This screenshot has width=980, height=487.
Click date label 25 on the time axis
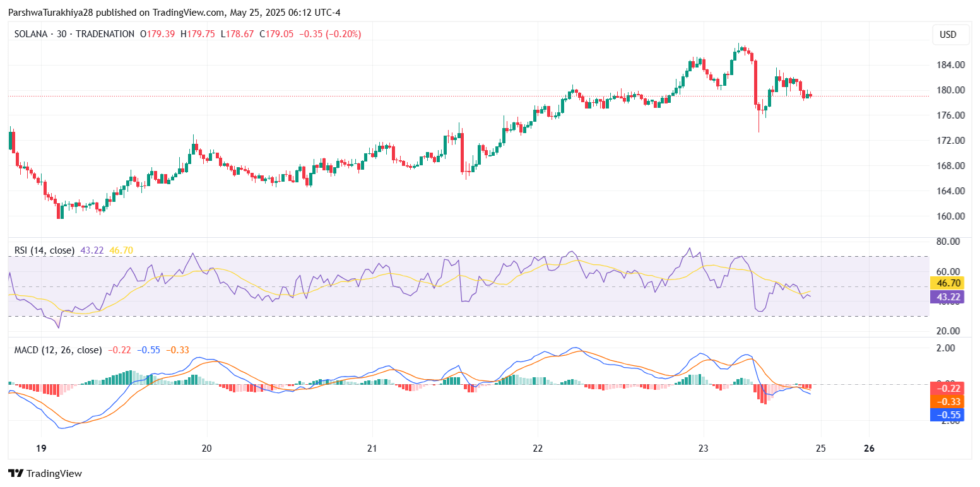click(x=820, y=449)
